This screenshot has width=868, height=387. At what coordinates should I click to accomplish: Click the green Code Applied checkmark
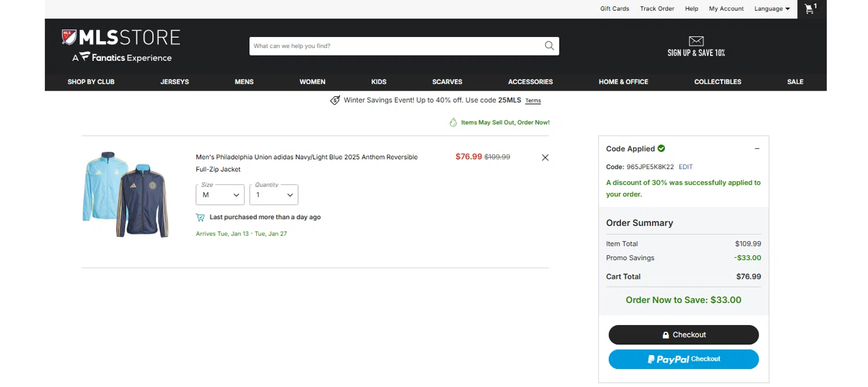[661, 148]
